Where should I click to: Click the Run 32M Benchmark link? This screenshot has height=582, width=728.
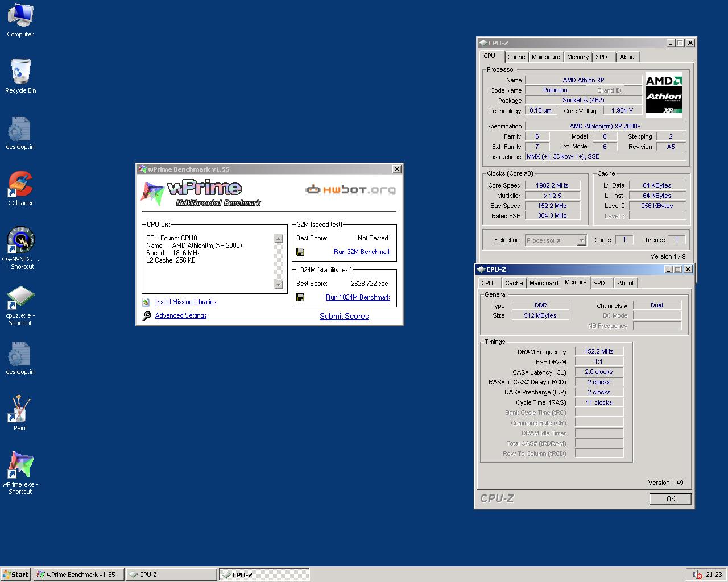pyautogui.click(x=362, y=252)
